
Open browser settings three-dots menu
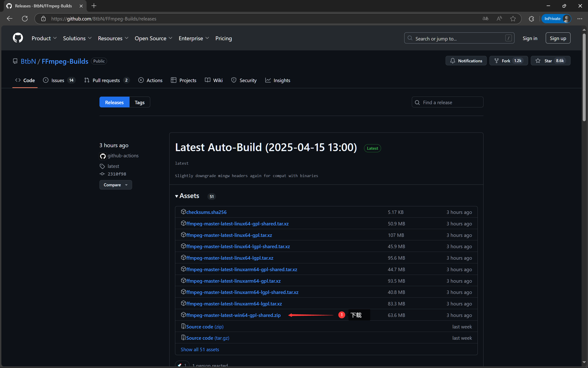click(x=580, y=18)
